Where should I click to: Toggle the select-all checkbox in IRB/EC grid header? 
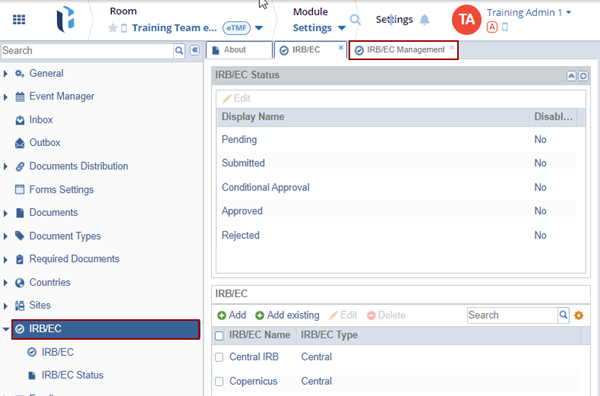click(219, 336)
